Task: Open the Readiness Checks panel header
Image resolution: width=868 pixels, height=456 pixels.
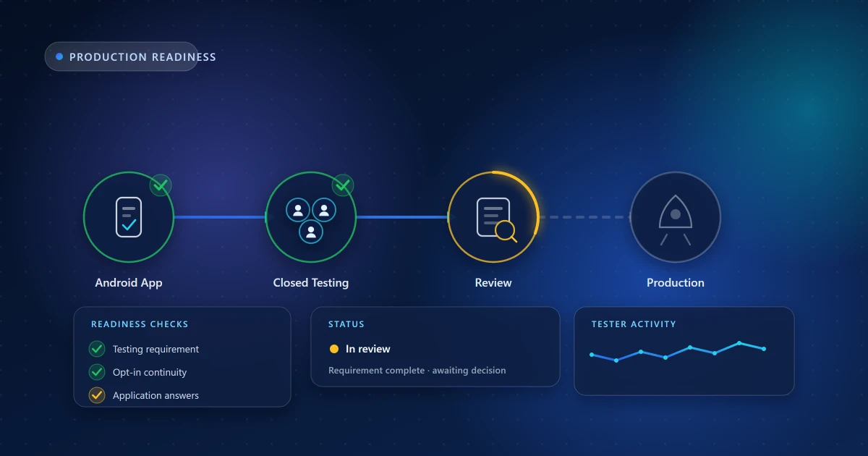Action: (140, 324)
